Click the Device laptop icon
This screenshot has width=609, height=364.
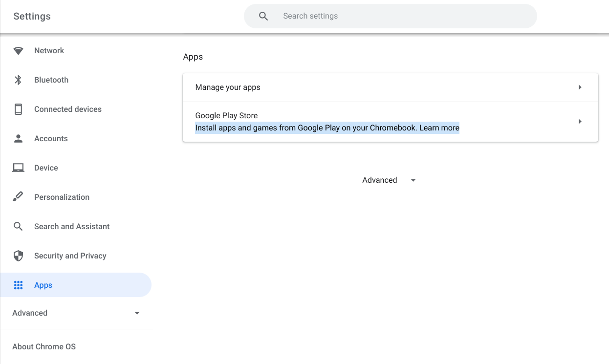[x=18, y=168]
